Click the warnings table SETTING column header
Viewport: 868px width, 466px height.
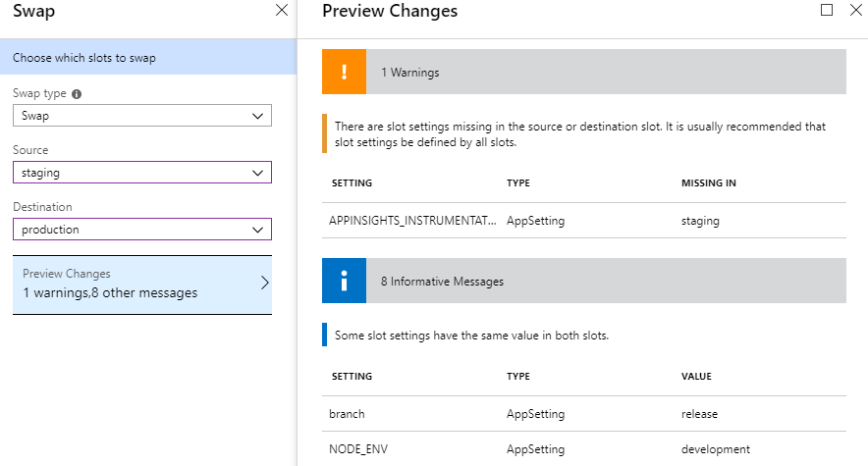[x=353, y=183]
